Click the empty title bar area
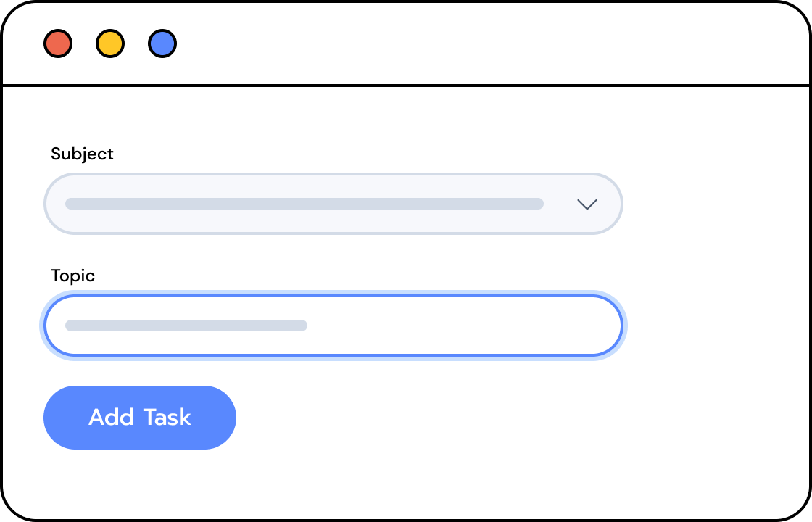 [x=492, y=43]
